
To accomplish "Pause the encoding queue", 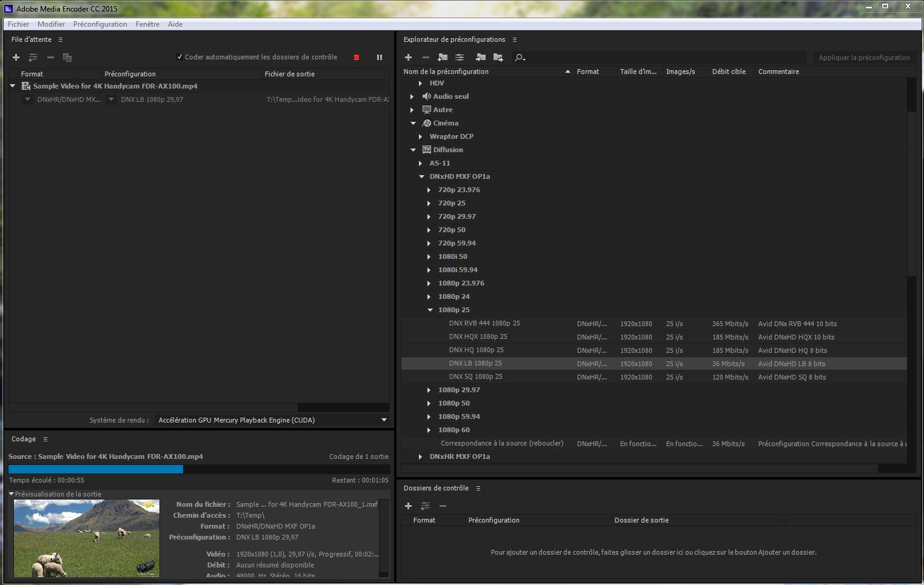I will coord(380,58).
